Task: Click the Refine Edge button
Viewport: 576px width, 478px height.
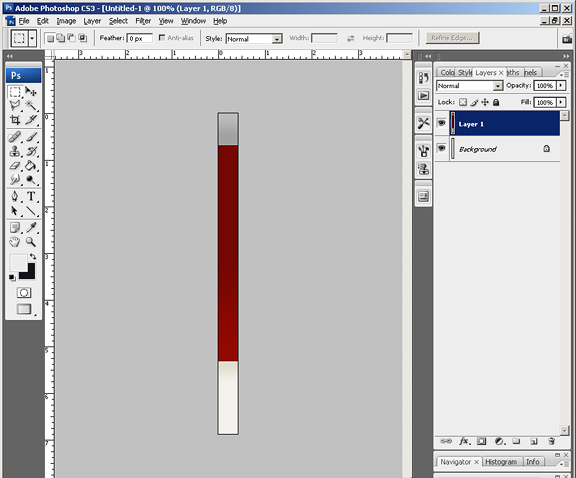Action: tap(452, 38)
